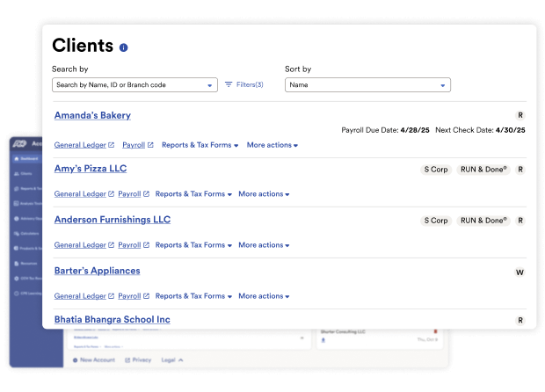
Task: Click the R badge on Amanda's Bakery row
Action: point(520,115)
